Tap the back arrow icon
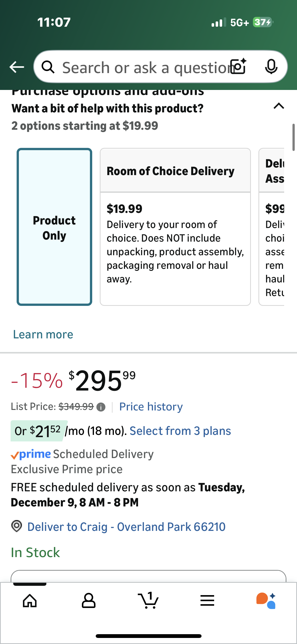The height and width of the screenshot is (644, 297). [17, 67]
